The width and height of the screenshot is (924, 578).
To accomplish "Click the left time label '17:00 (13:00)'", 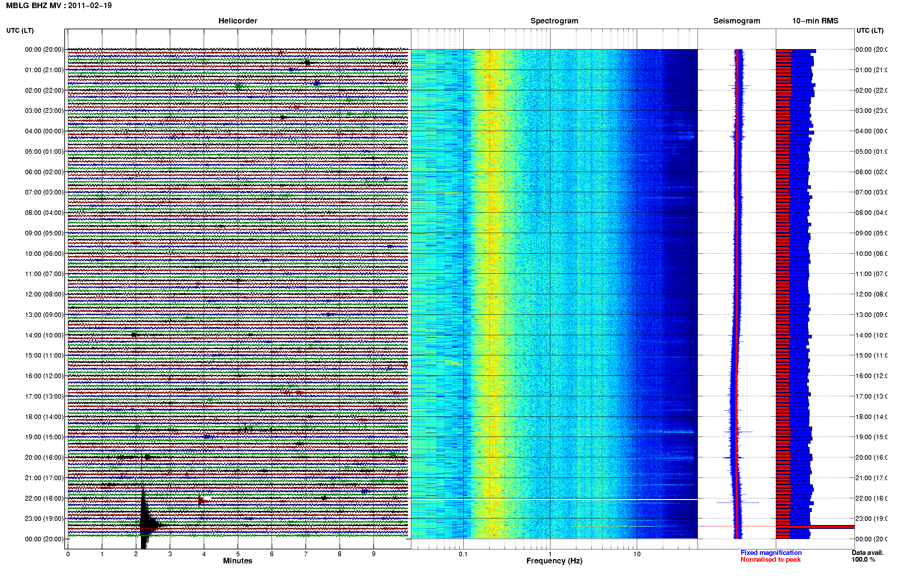I will (44, 396).
